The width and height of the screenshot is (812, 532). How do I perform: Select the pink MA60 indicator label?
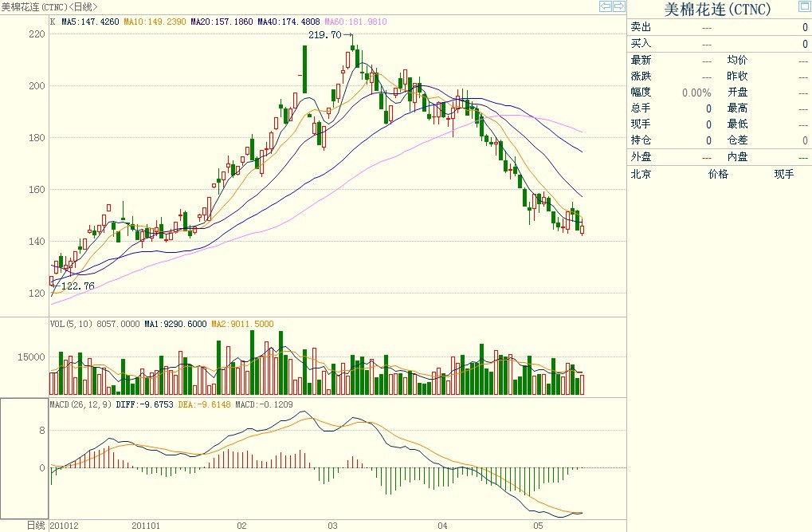[355, 22]
